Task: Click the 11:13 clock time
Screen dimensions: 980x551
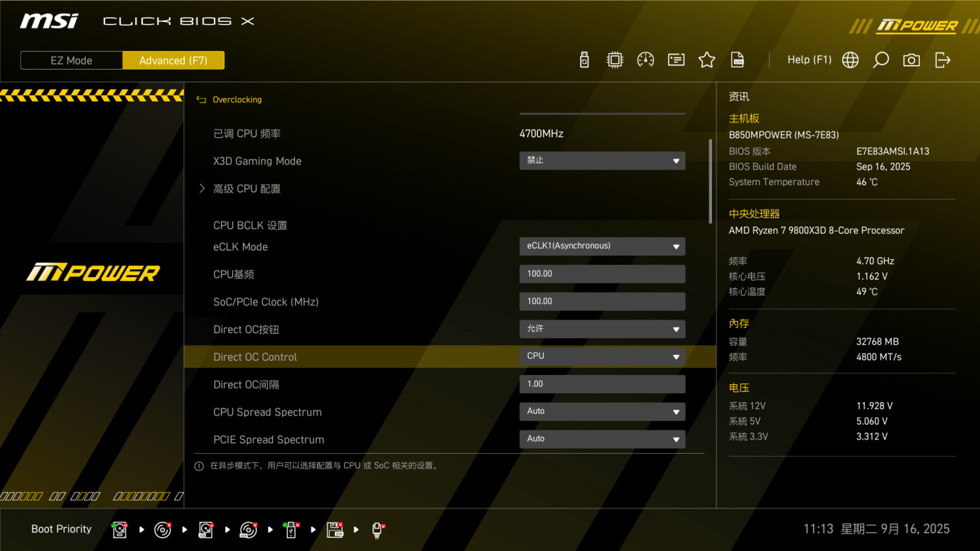Action: [x=819, y=529]
